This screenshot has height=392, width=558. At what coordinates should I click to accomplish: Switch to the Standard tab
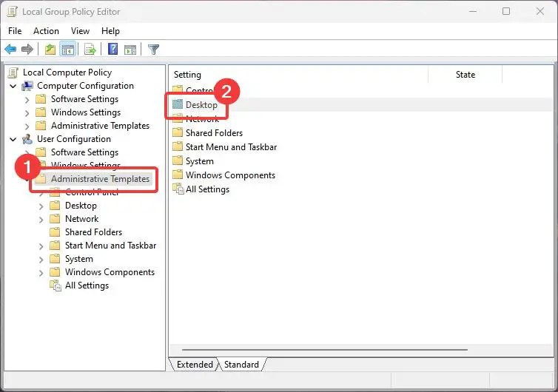(241, 364)
